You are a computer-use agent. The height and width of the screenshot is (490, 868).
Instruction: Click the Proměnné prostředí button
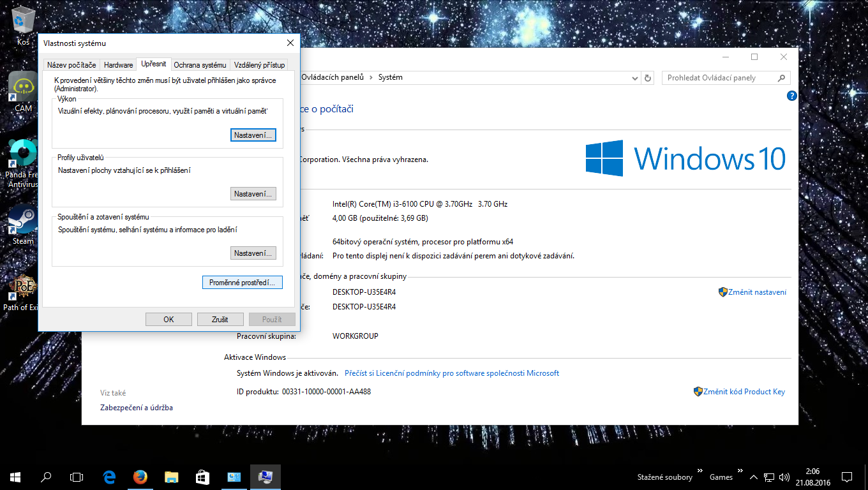[x=242, y=283]
